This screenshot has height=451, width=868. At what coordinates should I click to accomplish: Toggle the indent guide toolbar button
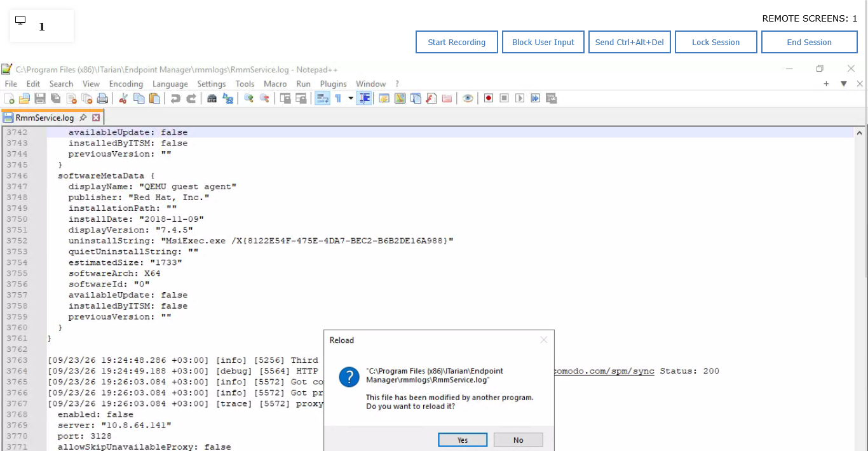pos(364,98)
